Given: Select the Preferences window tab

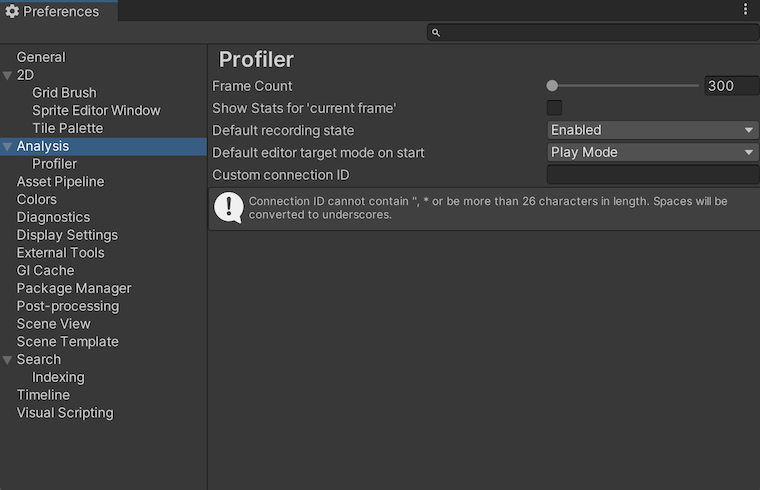Looking at the screenshot, I should pyautogui.click(x=58, y=12).
